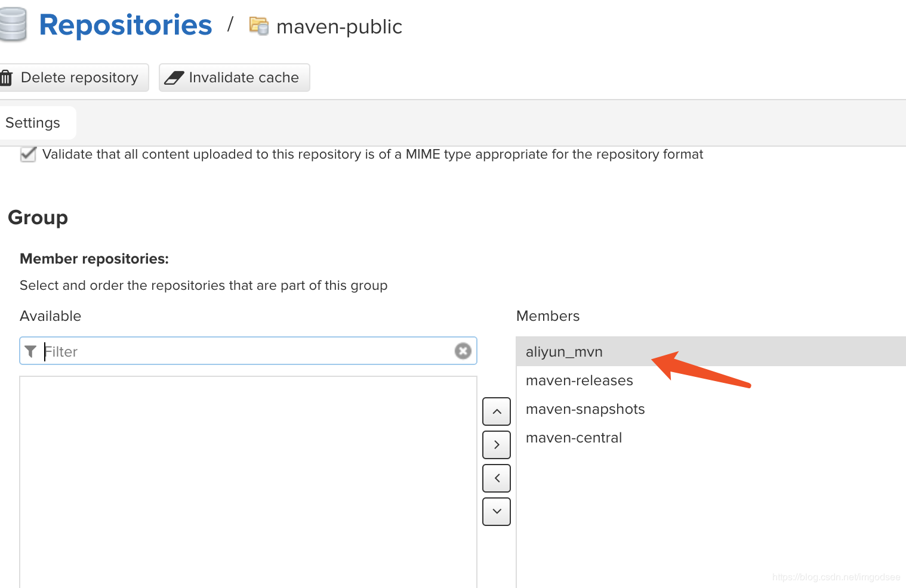This screenshot has height=588, width=906.
Task: Toggle the MIME type validation checkbox
Action: click(28, 154)
